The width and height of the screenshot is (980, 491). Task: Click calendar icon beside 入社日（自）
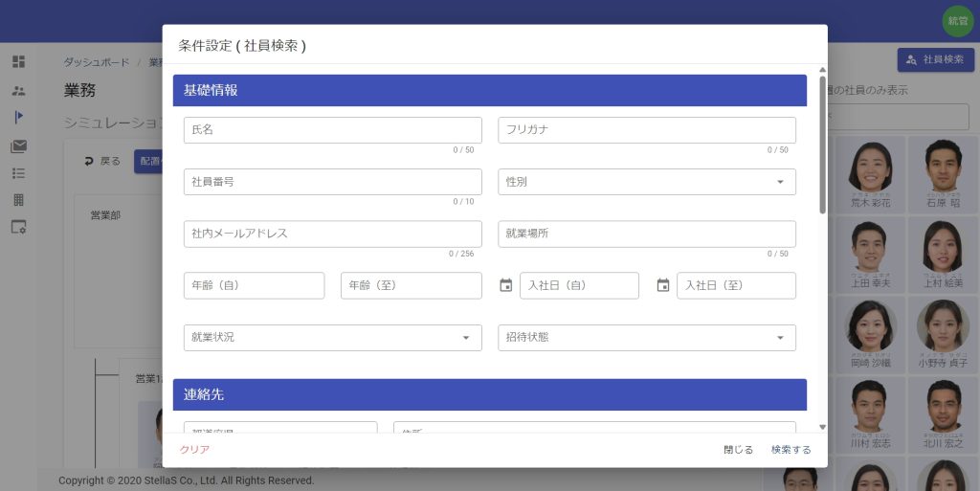(506, 285)
